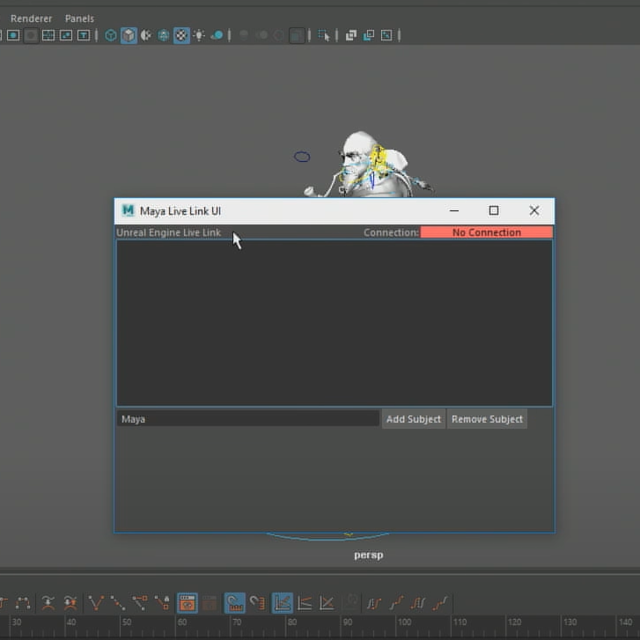The image size is (640, 640).
Task: Click the wireframe cube icon in panel toolbar
Action: tap(111, 35)
